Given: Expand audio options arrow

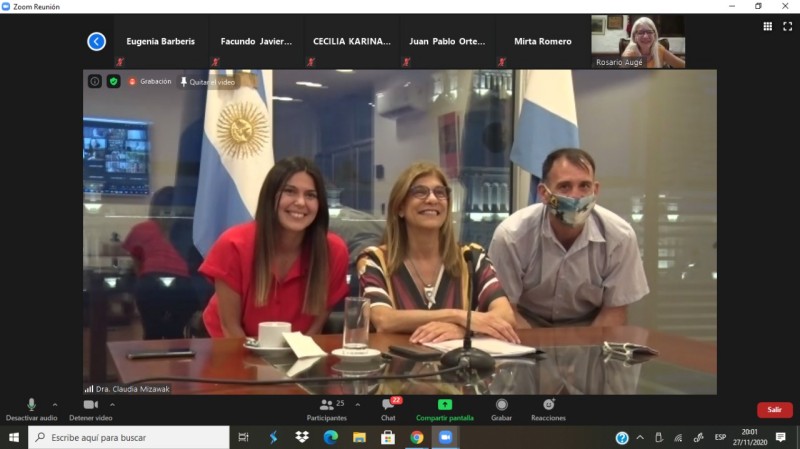Looking at the screenshot, I should [x=55, y=405].
